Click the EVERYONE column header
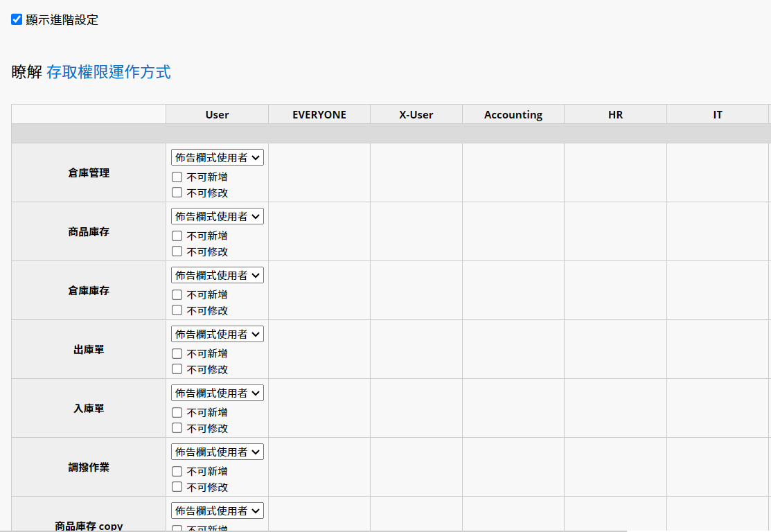 tap(319, 114)
